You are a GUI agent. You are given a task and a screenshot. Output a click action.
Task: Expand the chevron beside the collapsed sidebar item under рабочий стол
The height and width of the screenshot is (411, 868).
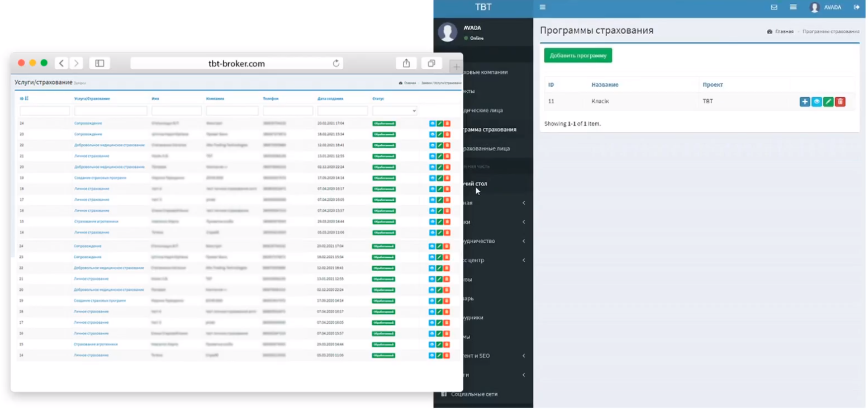524,203
